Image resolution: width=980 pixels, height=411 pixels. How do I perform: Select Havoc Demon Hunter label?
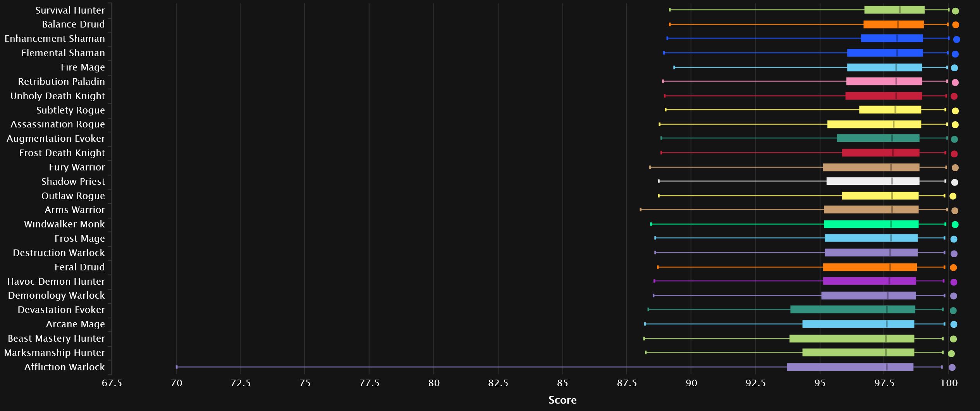(x=56, y=282)
